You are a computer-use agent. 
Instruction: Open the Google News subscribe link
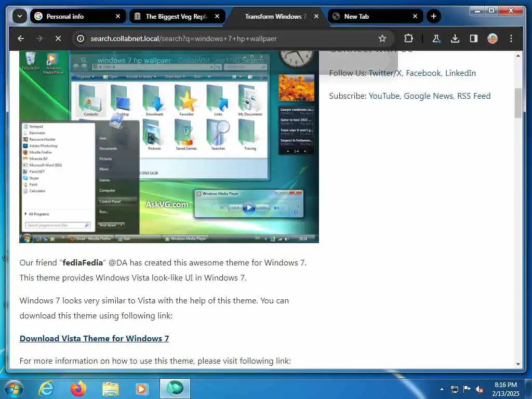[x=428, y=96]
